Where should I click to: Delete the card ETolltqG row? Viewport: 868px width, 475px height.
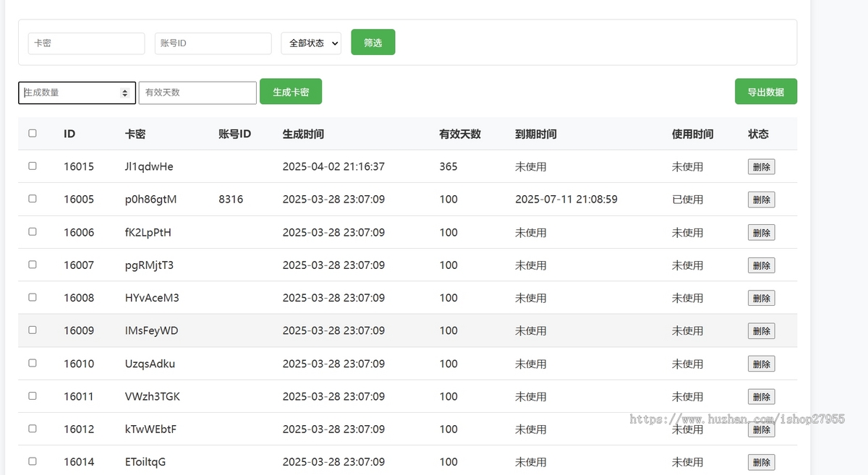tap(761, 462)
